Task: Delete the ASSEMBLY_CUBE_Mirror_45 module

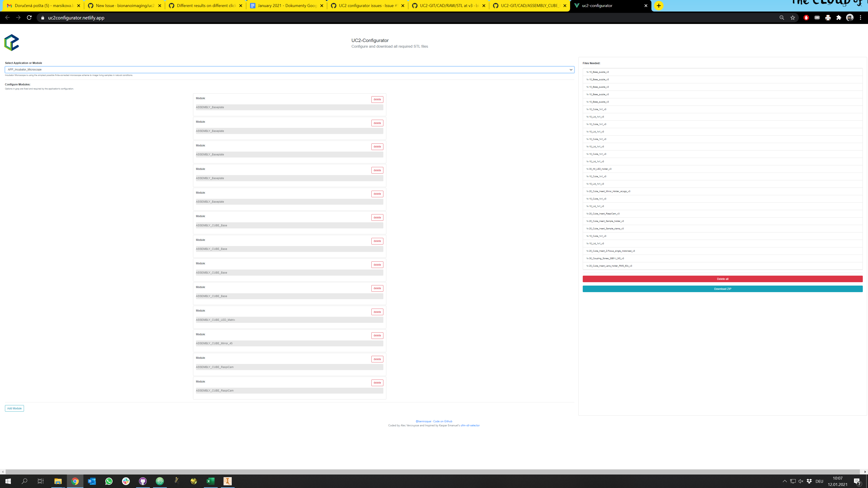Action: tap(377, 335)
